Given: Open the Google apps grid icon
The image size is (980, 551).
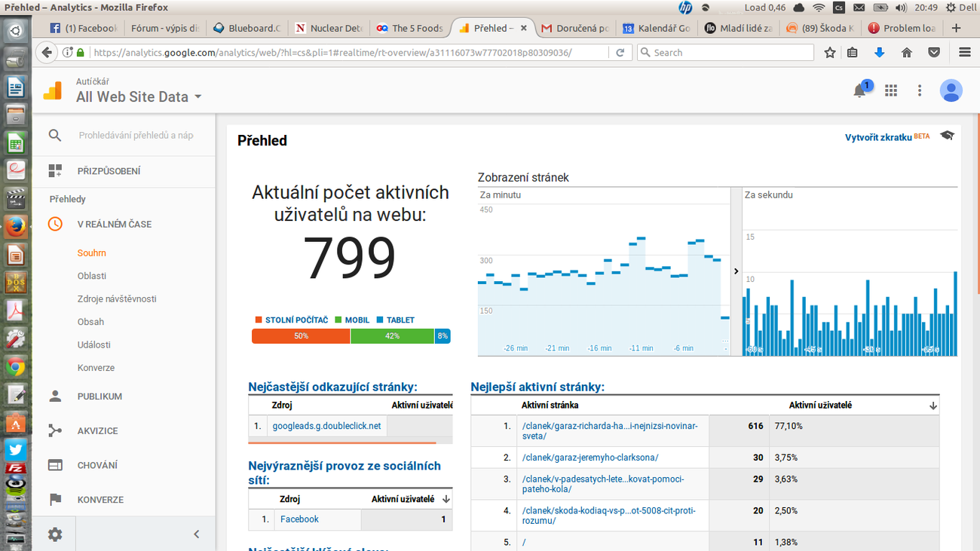Looking at the screenshot, I should 891,90.
